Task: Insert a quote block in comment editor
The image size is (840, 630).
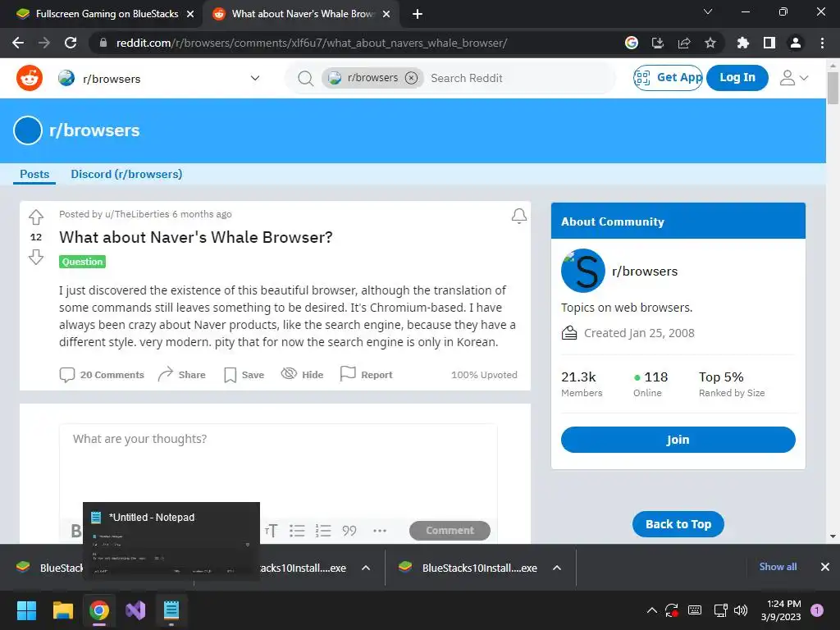Action: click(349, 531)
